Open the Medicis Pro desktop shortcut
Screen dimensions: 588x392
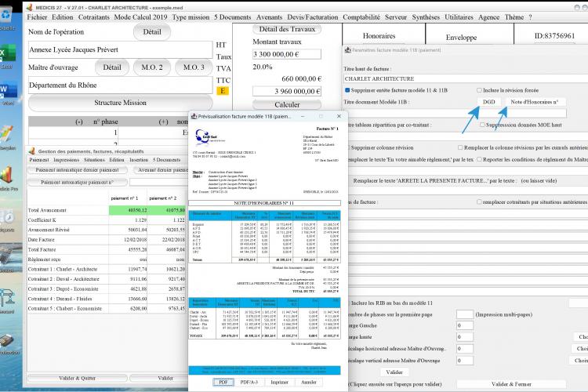tap(8, 178)
